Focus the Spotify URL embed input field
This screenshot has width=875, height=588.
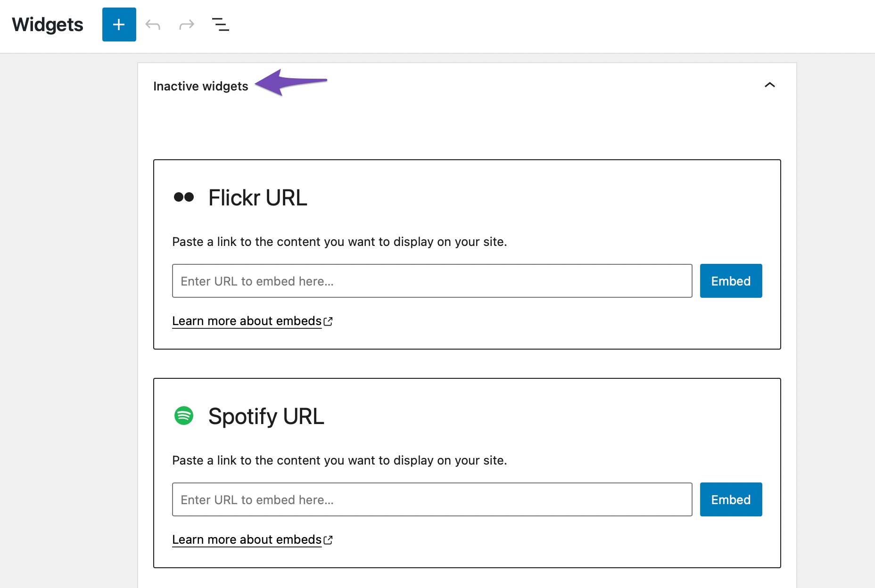[x=432, y=499]
